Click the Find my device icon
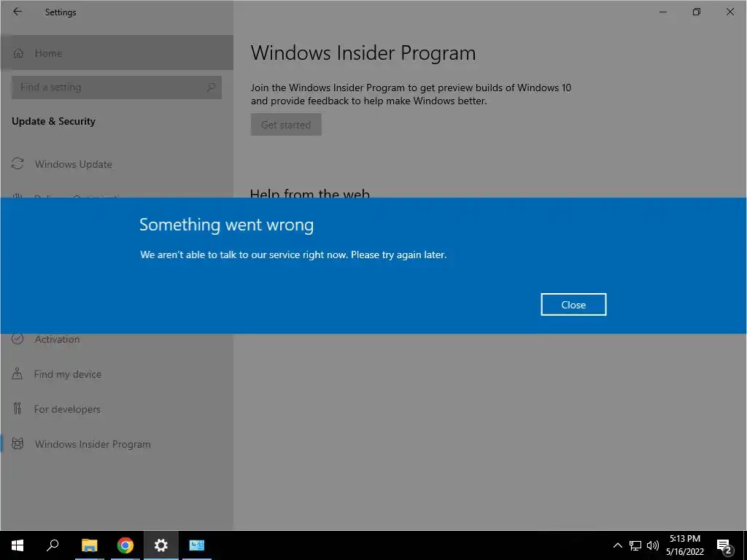Viewport: 747px width, 560px height. point(18,374)
